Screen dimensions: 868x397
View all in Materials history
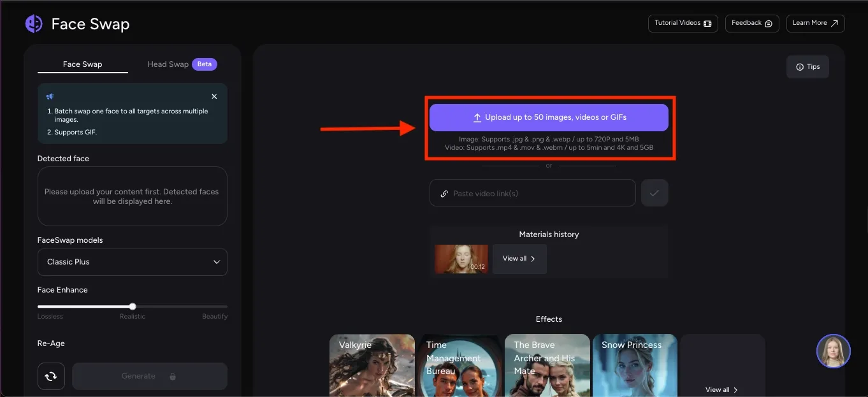(519, 259)
